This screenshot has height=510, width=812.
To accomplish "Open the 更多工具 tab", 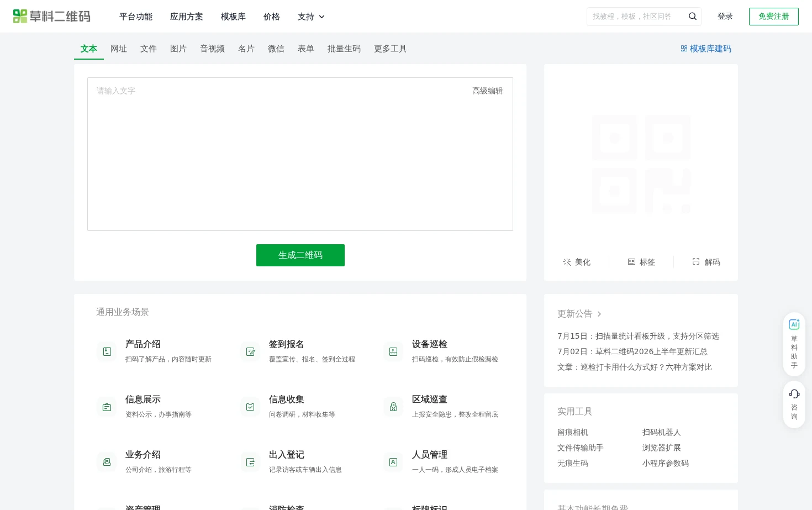I will [x=391, y=49].
